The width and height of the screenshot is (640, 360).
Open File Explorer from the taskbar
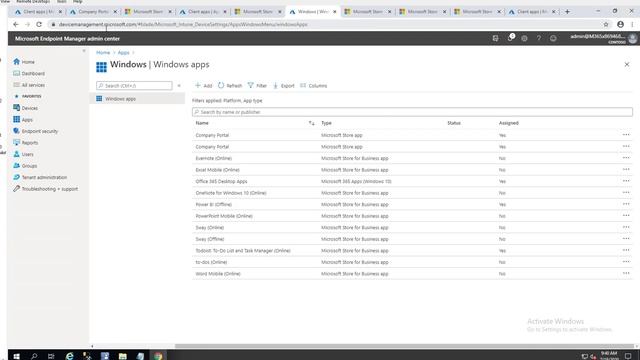pyautogui.click(x=122, y=356)
